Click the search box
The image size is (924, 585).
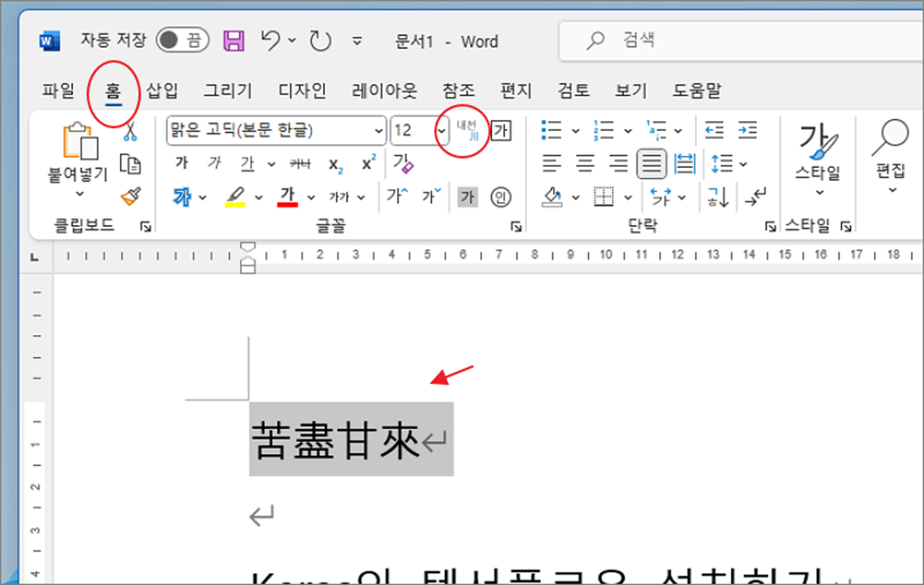741,41
